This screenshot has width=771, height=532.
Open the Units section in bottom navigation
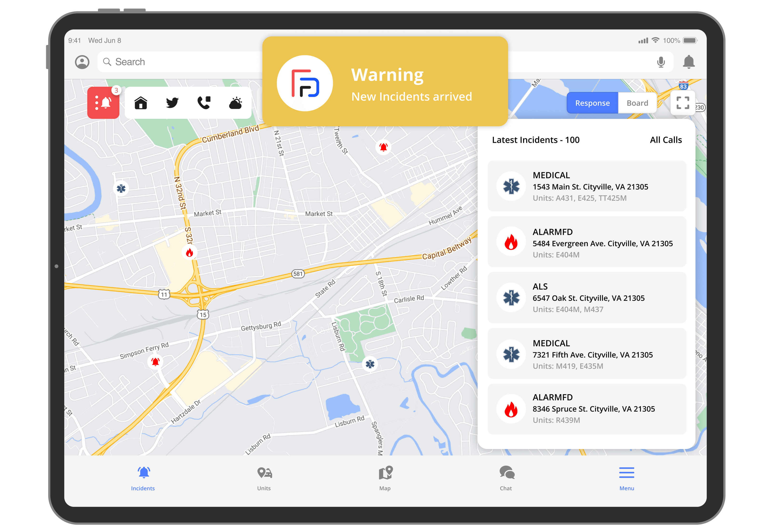pyautogui.click(x=264, y=479)
